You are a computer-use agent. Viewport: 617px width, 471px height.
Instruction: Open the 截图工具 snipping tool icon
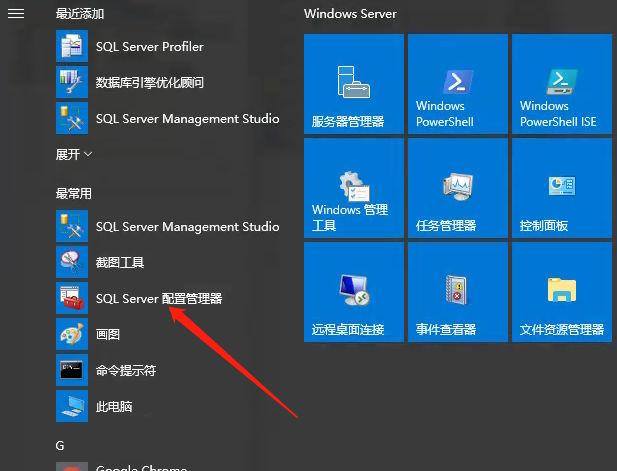pos(72,262)
